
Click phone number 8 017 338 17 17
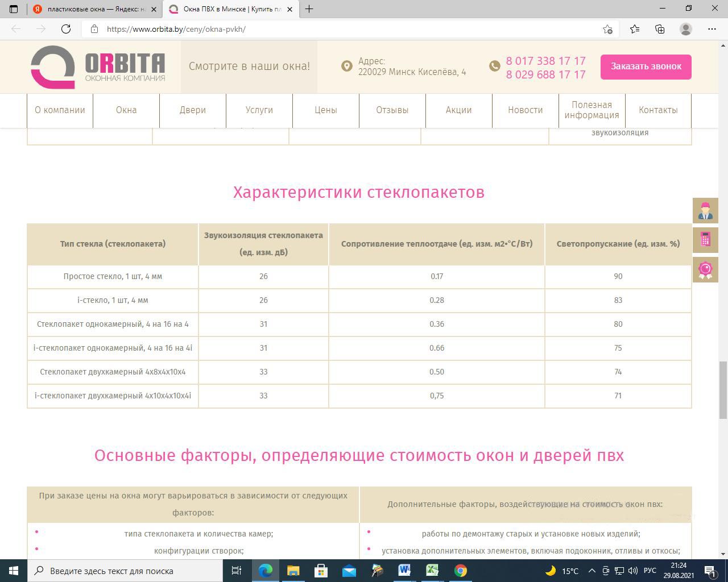pyautogui.click(x=545, y=61)
